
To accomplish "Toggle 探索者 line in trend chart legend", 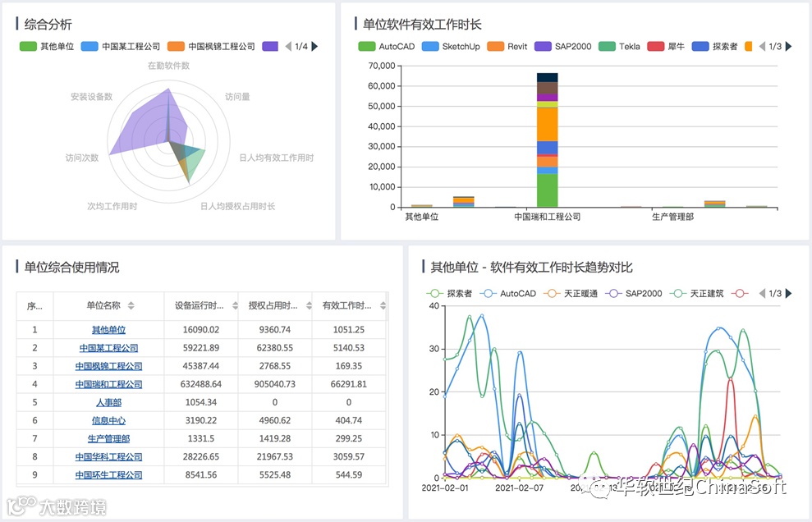I will click(x=449, y=294).
